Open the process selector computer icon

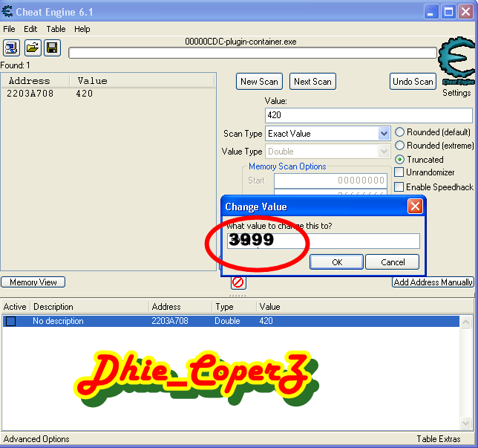(12, 48)
